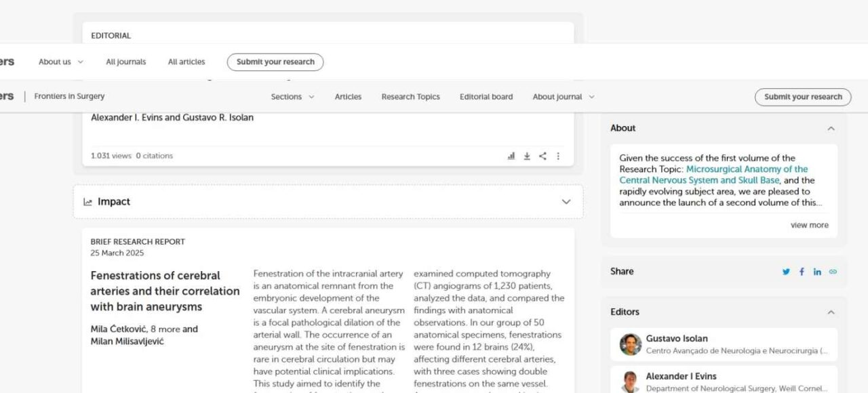Open the Sections dropdown in journal nav
Viewport: 868px width, 393px height.
292,97
